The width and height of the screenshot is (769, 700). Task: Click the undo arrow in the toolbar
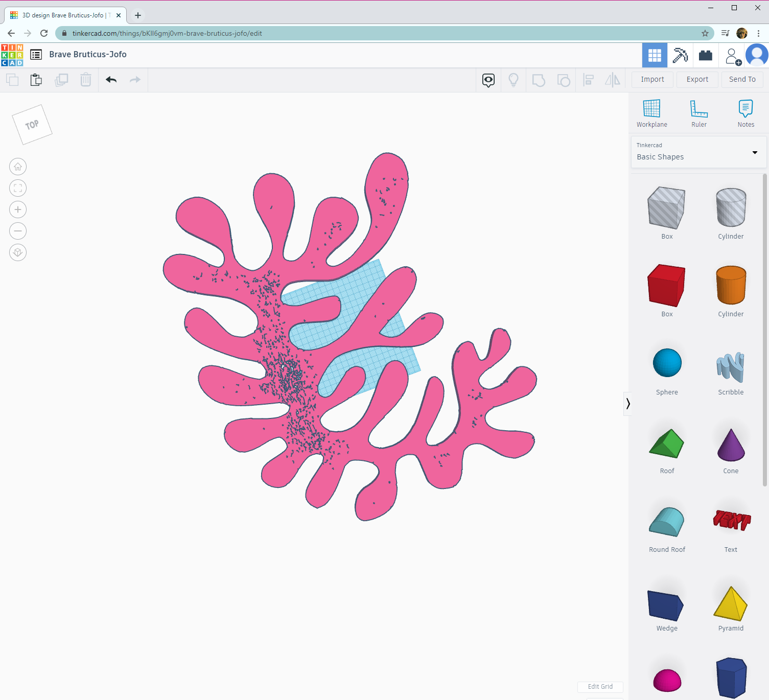(111, 80)
